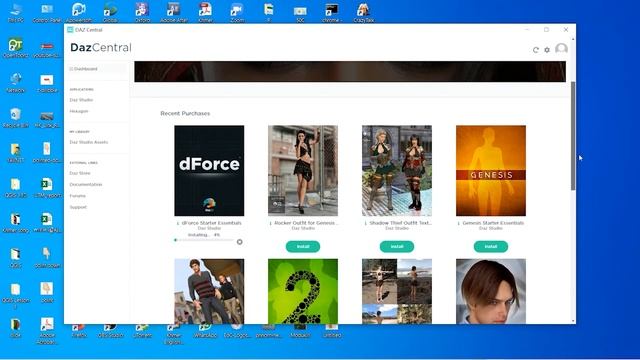
Task: Install the Genesis Starter Essentials
Action: point(491,247)
